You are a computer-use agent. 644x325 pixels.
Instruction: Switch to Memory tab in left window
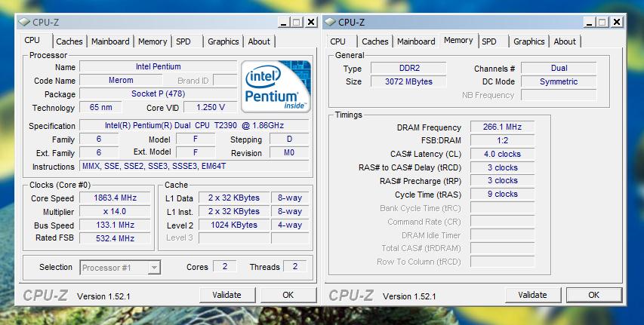pyautogui.click(x=153, y=41)
